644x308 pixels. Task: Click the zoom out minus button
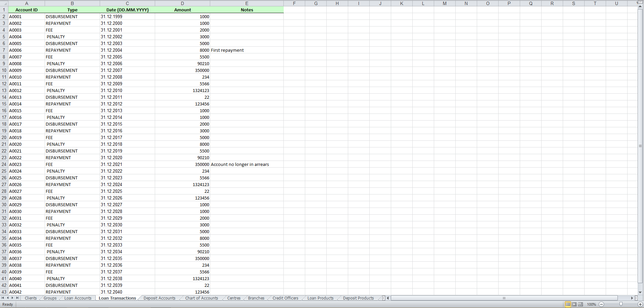(601, 304)
